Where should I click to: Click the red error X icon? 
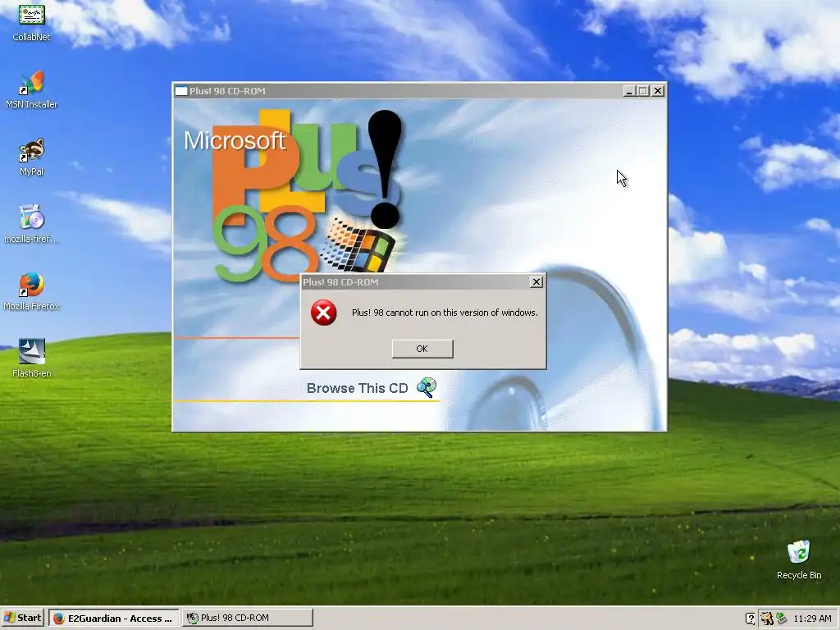click(x=323, y=313)
